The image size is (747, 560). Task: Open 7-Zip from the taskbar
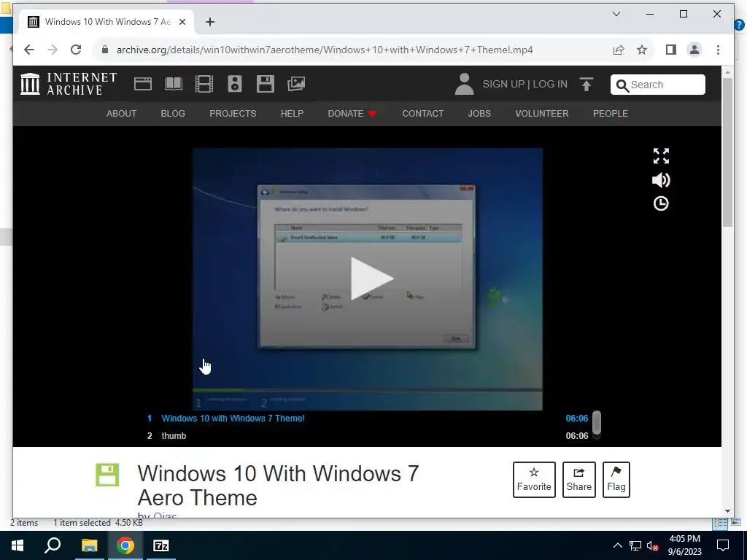point(161,545)
